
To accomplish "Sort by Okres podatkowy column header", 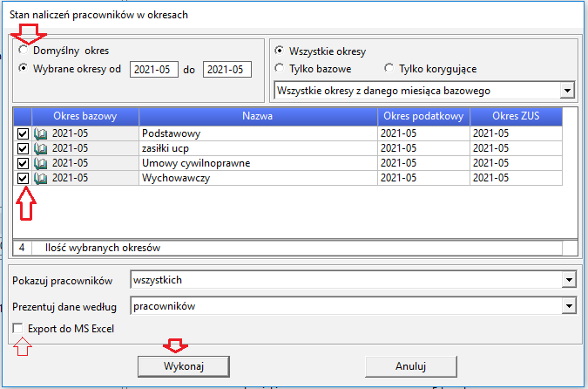I will 423,116.
